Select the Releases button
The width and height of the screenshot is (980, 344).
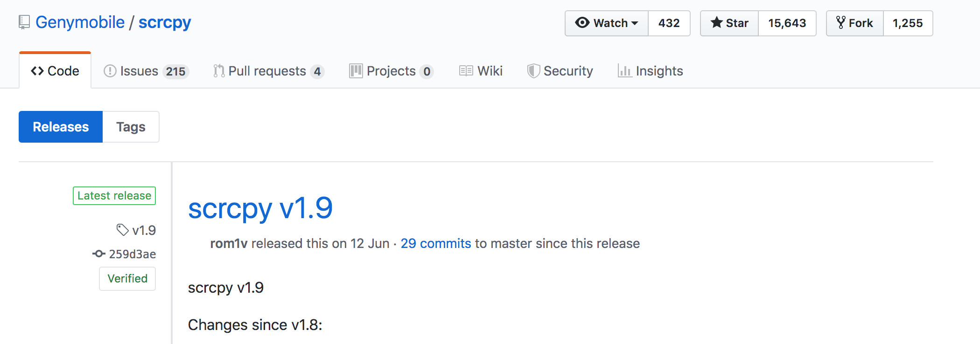61,127
